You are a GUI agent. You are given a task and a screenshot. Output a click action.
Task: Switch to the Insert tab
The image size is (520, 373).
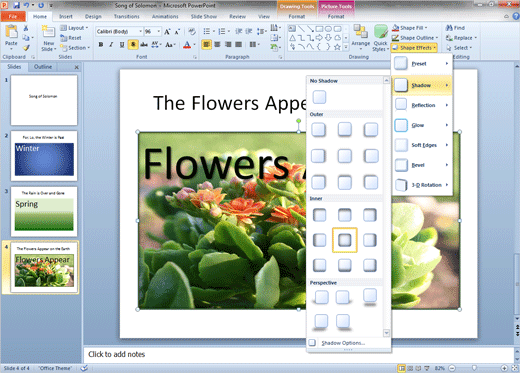click(x=66, y=16)
